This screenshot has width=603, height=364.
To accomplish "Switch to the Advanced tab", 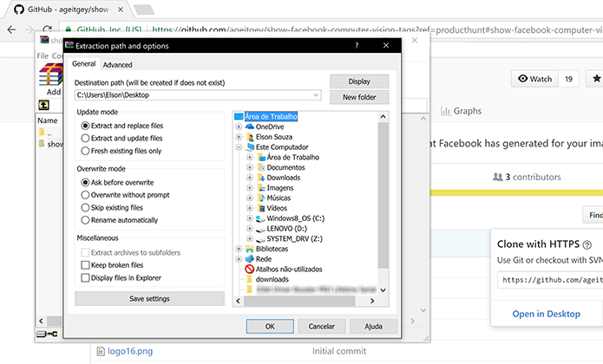I will click(x=117, y=65).
